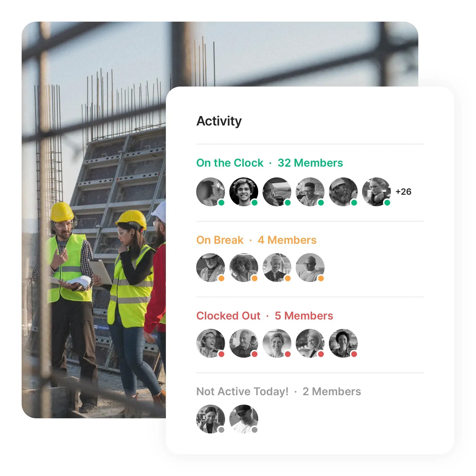The height and width of the screenshot is (476, 476).
Task: Click the Activity panel header title
Action: (219, 120)
